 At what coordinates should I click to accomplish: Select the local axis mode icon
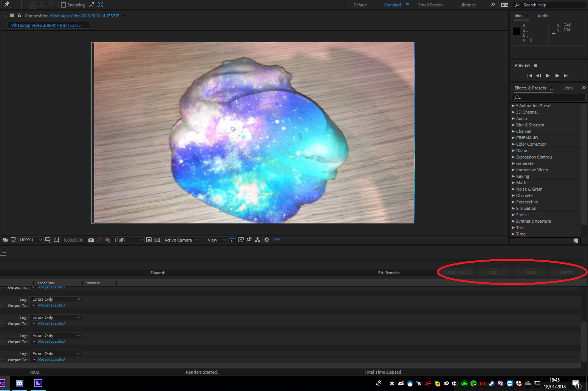[33, 5]
